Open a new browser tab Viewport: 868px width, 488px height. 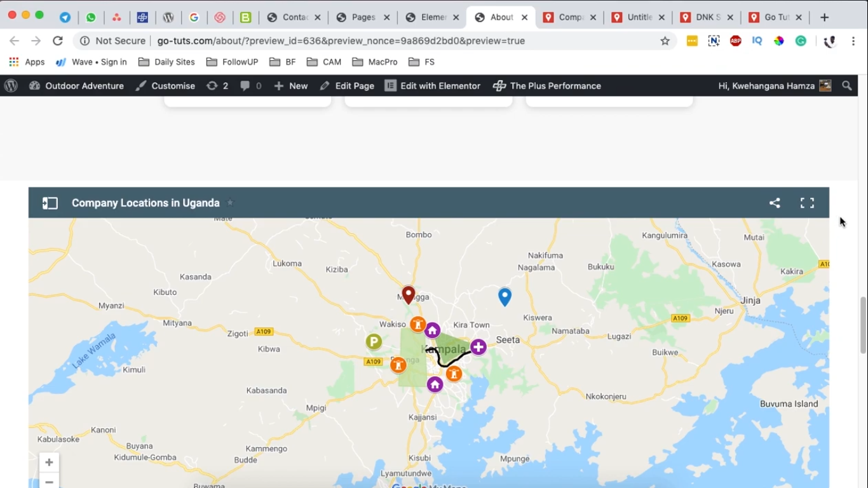click(x=824, y=17)
